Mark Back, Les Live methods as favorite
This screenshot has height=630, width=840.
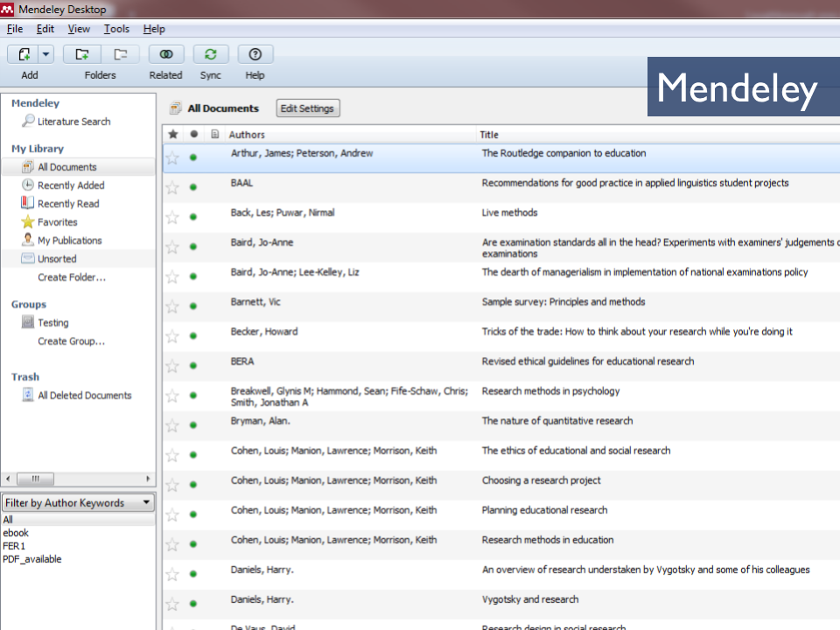(x=172, y=217)
